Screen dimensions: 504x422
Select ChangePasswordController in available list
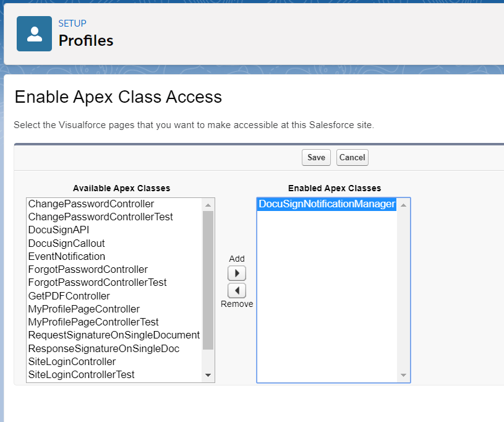(x=92, y=204)
